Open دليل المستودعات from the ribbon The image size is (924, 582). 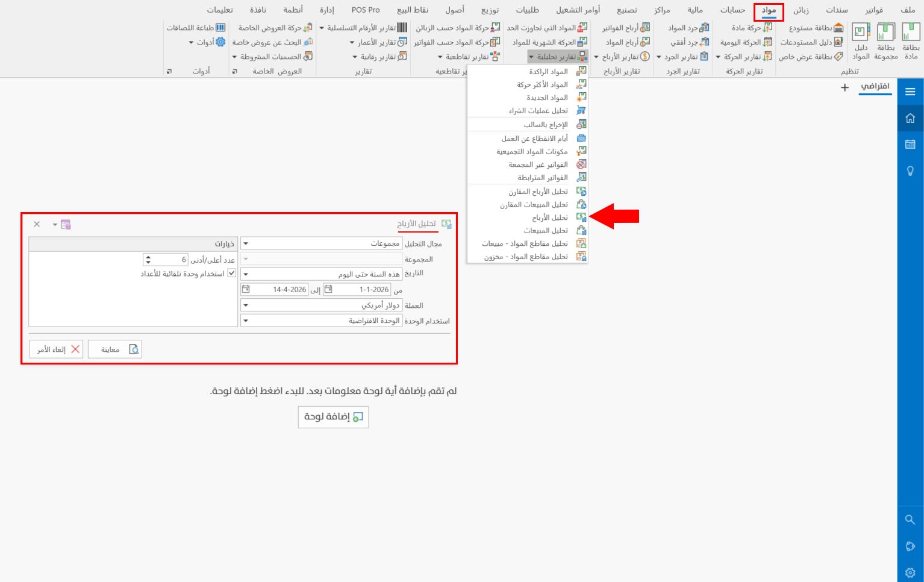tap(811, 42)
